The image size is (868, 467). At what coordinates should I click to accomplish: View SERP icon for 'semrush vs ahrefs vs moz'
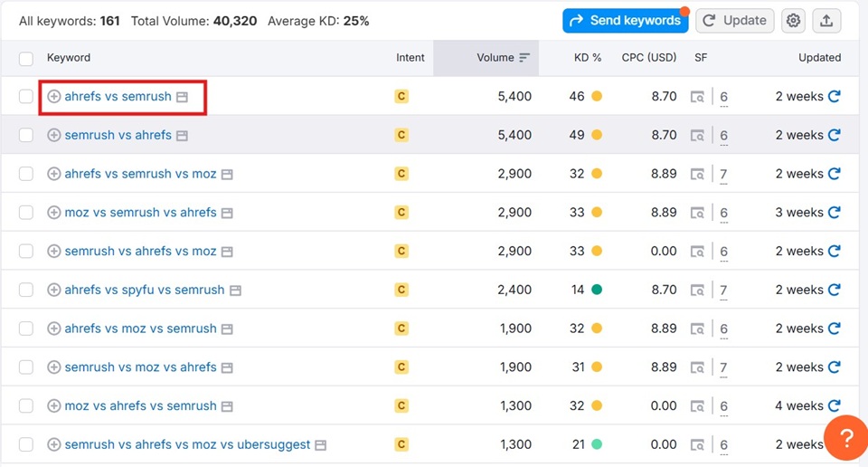click(x=697, y=252)
